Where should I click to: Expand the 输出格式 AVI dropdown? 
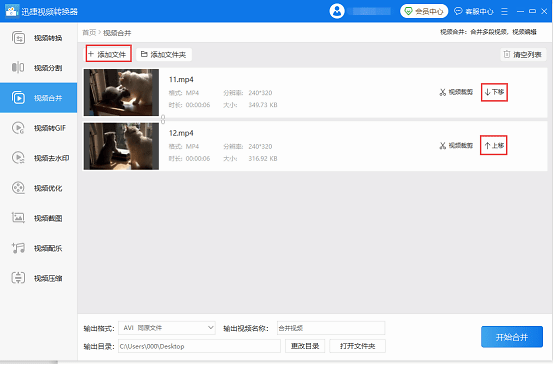pyautogui.click(x=167, y=328)
